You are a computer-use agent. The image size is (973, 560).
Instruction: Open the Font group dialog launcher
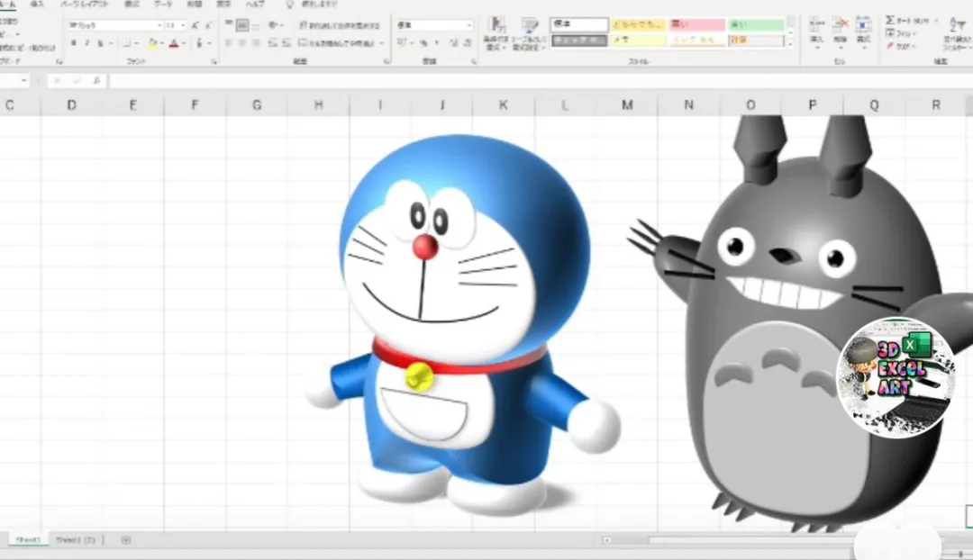(x=214, y=62)
